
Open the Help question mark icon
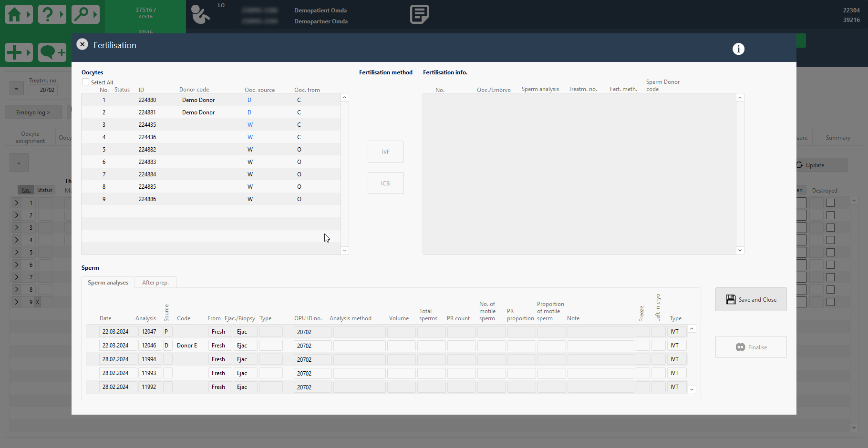tap(52, 14)
